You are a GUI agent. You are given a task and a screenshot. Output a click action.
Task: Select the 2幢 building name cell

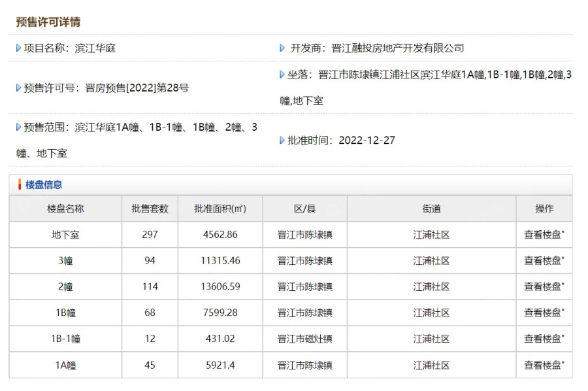(65, 286)
